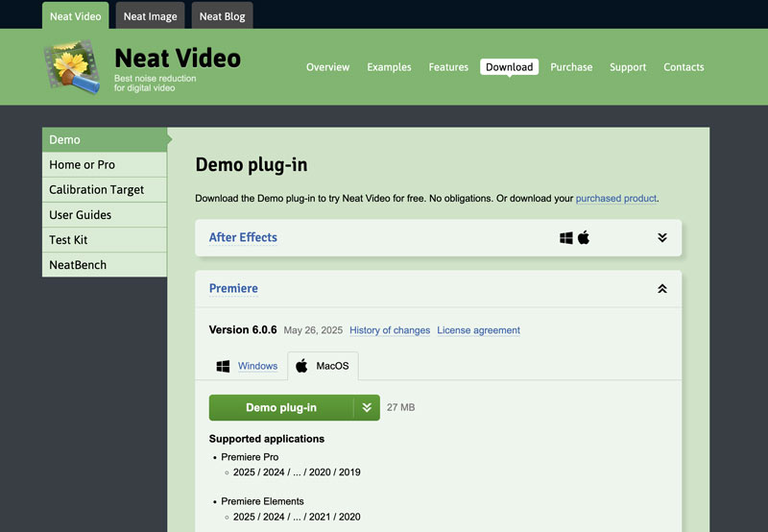The height and width of the screenshot is (532, 768).
Task: Open User Guides in the sidebar
Action: 105,214
